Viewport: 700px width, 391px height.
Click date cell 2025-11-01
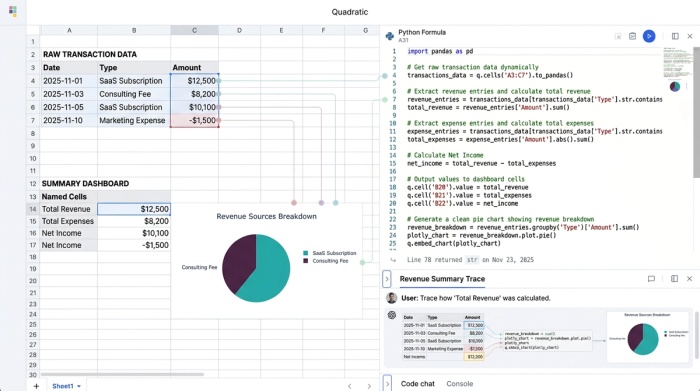pyautogui.click(x=69, y=81)
